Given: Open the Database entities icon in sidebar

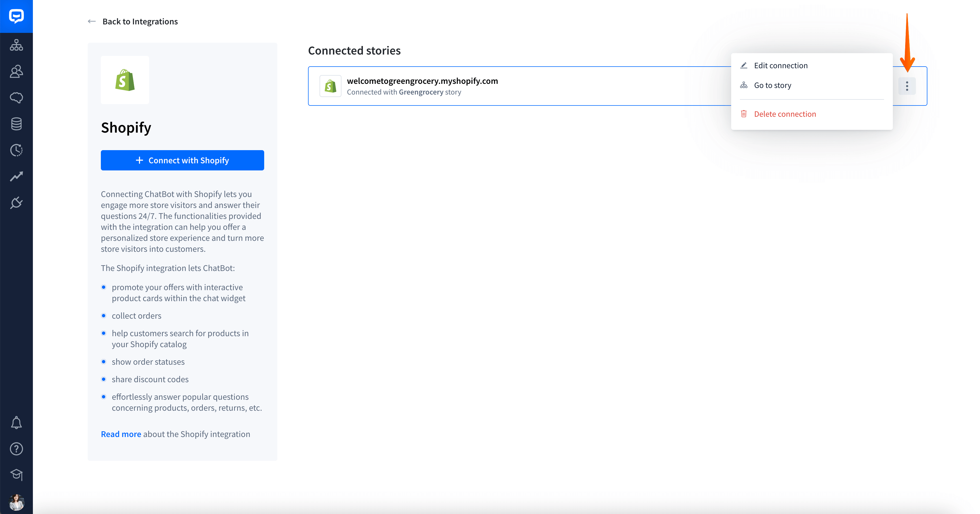Looking at the screenshot, I should [16, 124].
